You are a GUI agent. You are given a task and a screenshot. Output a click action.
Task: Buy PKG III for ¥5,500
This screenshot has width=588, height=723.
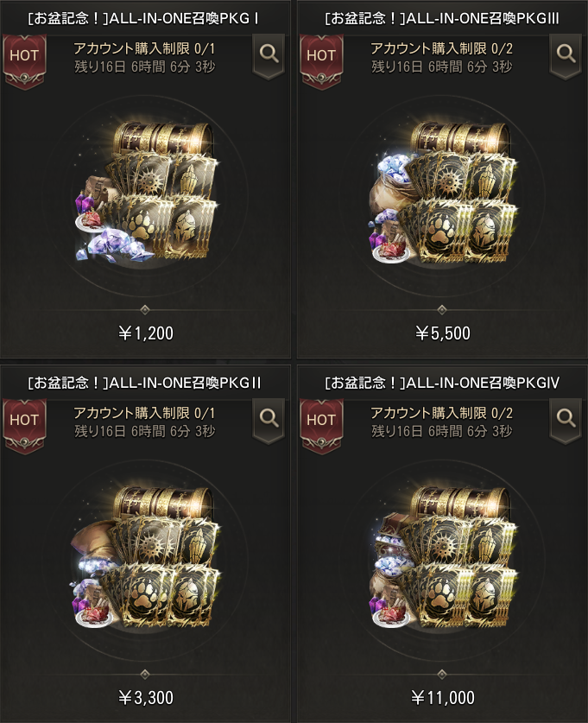click(x=442, y=333)
